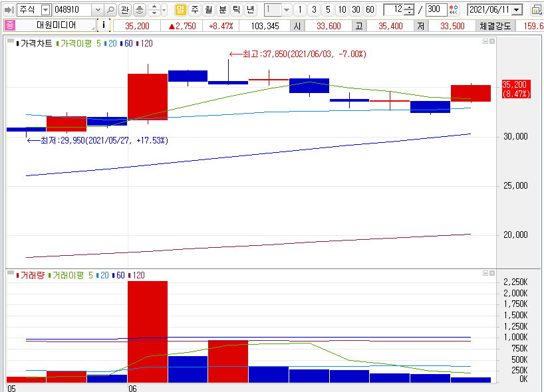Click the interval preset button 30
544x392 pixels.
tap(356, 10)
